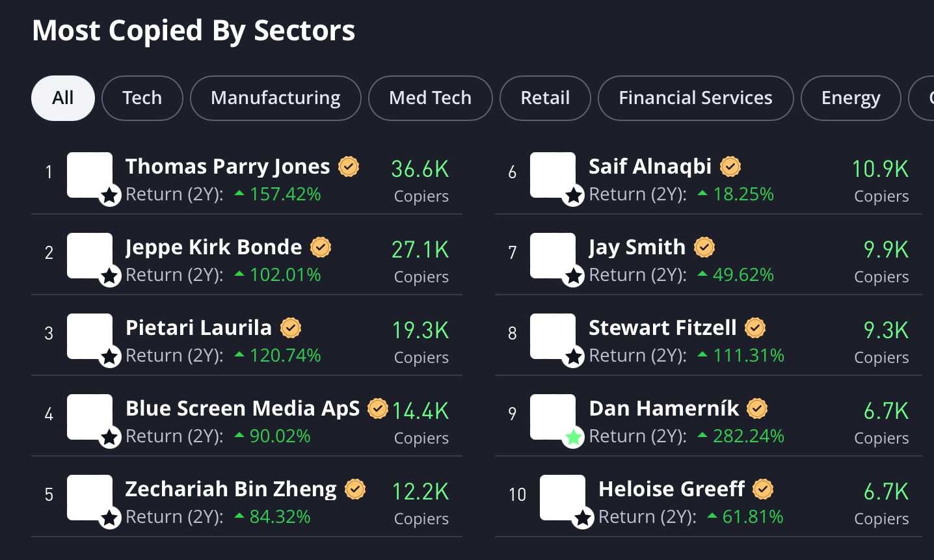The height and width of the screenshot is (560, 934).
Task: Click star badge on Saif Alnaqbi's avatar
Action: (574, 195)
